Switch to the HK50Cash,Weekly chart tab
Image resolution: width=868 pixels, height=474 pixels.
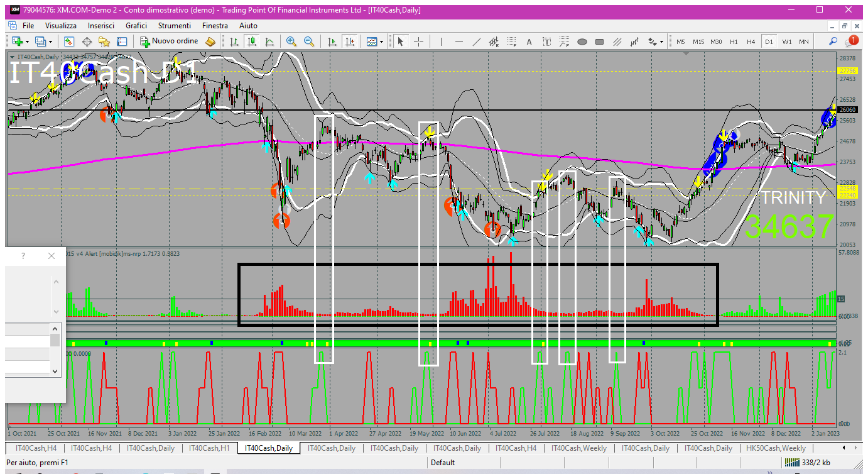pyautogui.click(x=776, y=448)
